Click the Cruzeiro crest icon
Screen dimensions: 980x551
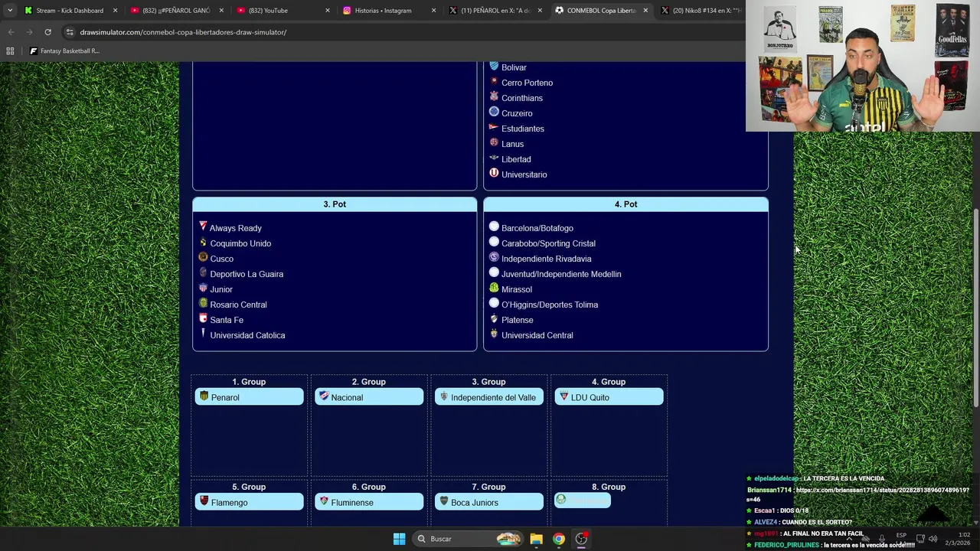coord(494,112)
